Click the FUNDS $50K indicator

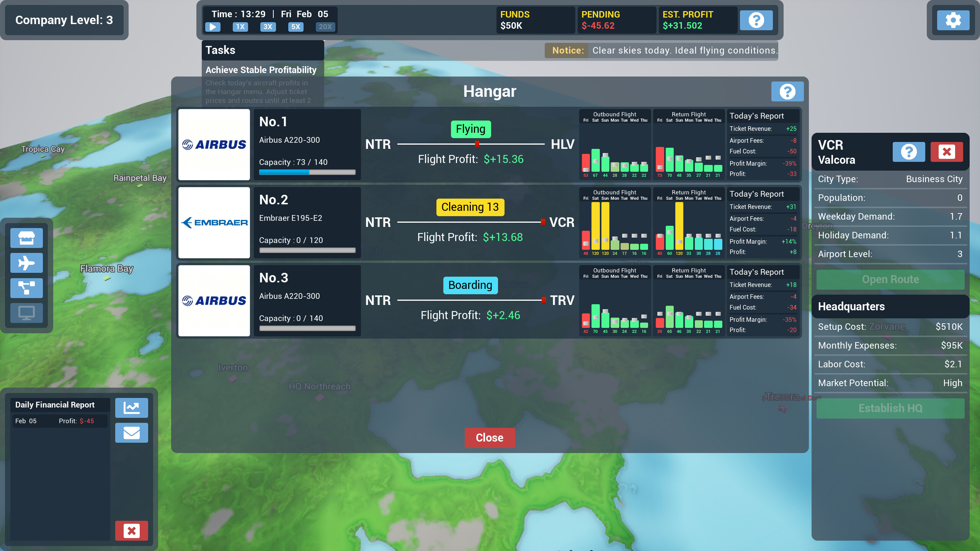pyautogui.click(x=535, y=20)
